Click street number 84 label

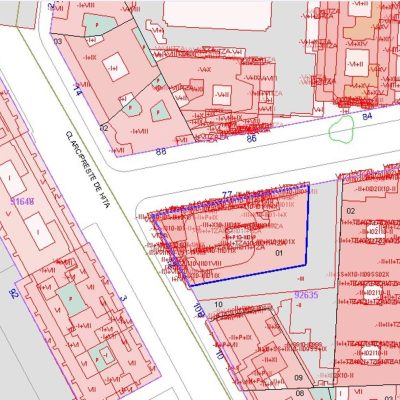(x=367, y=117)
